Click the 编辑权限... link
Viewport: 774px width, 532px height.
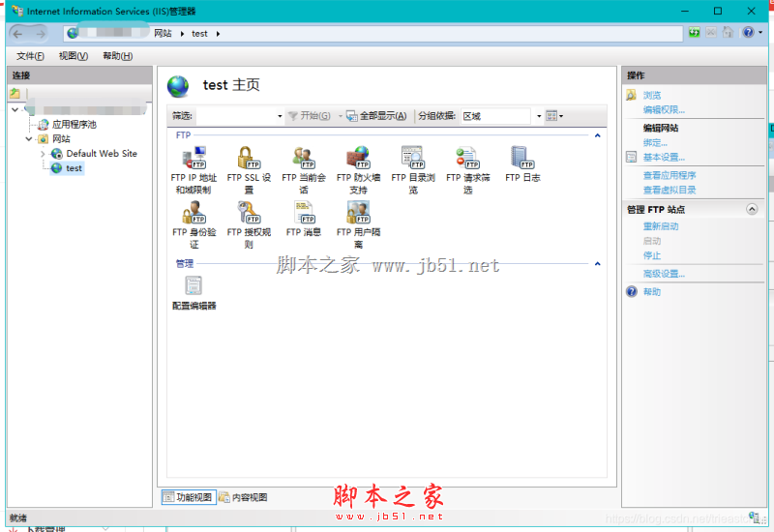664,110
